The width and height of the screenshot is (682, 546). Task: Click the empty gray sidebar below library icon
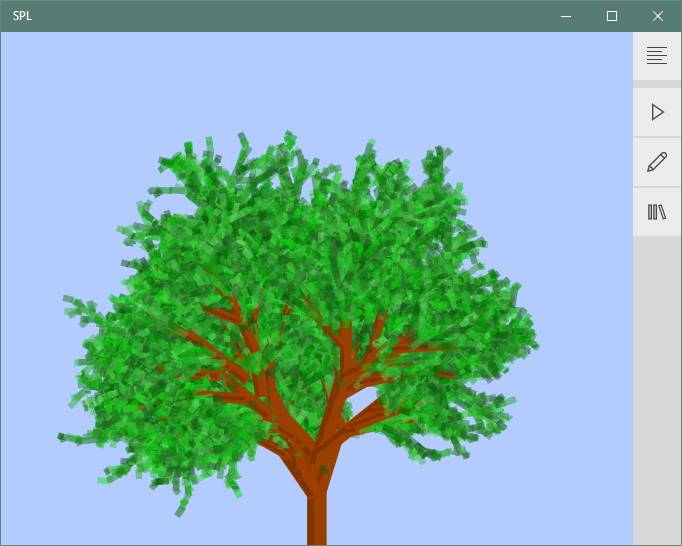657,390
